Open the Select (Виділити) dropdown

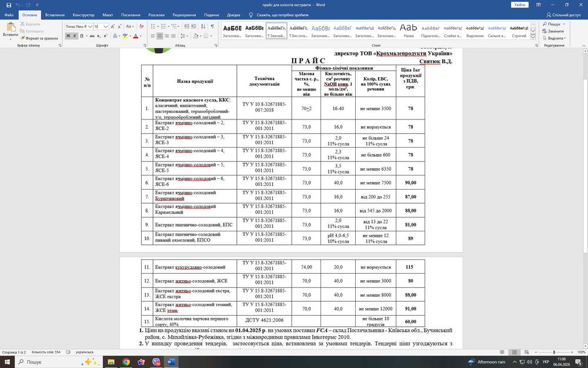(554, 38)
